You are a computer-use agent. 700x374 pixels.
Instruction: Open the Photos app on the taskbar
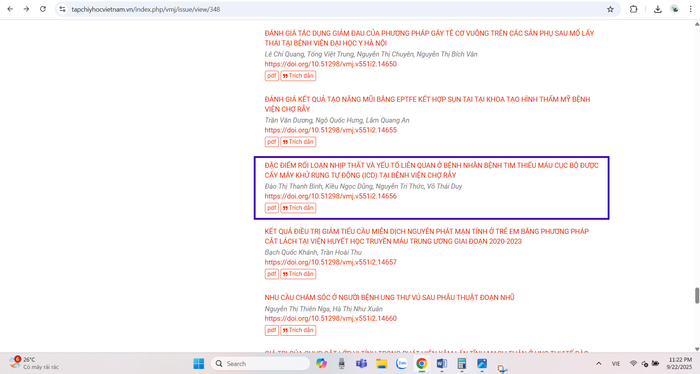[482, 364]
